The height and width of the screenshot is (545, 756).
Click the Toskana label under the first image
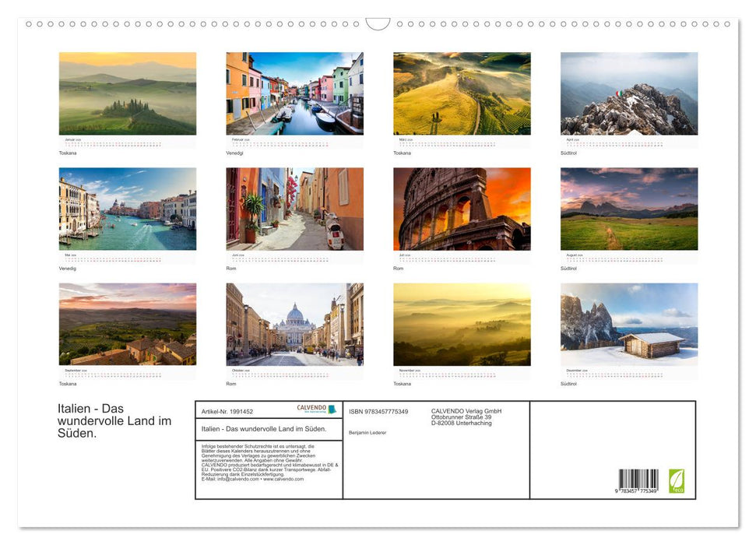66,153
